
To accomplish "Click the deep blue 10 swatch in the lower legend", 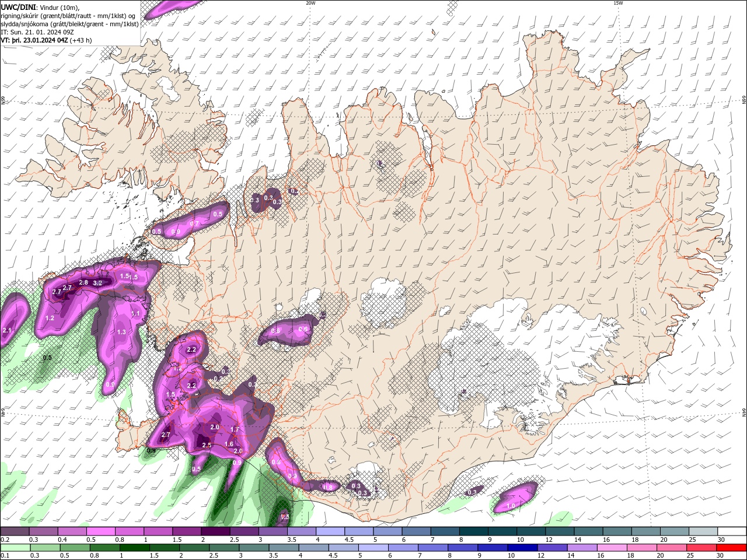I will [521, 548].
